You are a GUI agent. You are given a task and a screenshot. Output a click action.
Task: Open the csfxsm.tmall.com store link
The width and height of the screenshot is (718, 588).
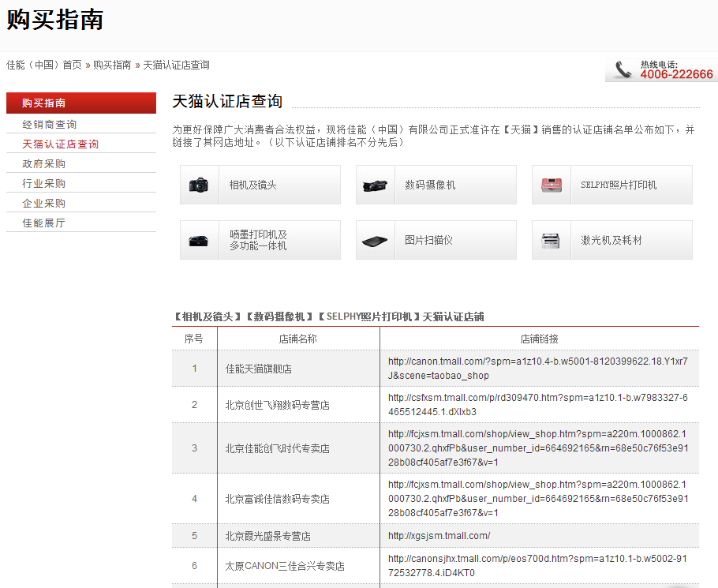click(537, 404)
